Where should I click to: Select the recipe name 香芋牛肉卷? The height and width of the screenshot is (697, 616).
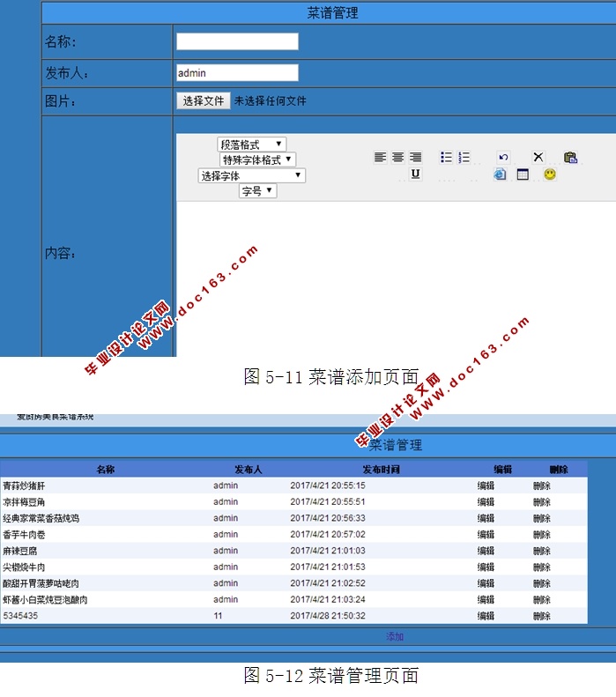pos(24,535)
